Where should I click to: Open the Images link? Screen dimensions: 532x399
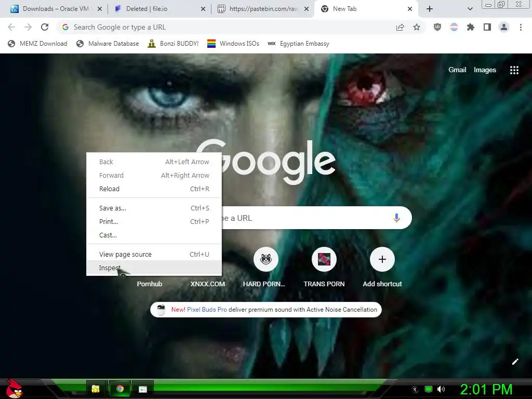point(485,70)
